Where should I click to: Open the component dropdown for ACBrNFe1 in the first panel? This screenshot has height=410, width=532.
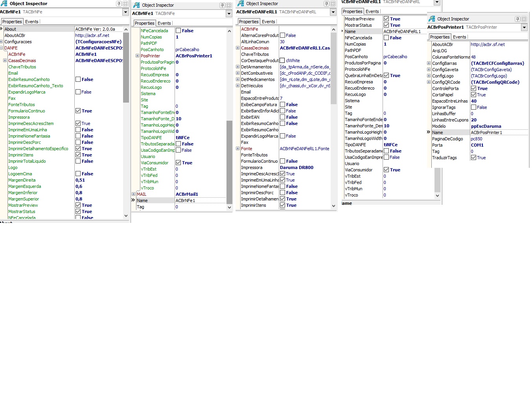(125, 12)
